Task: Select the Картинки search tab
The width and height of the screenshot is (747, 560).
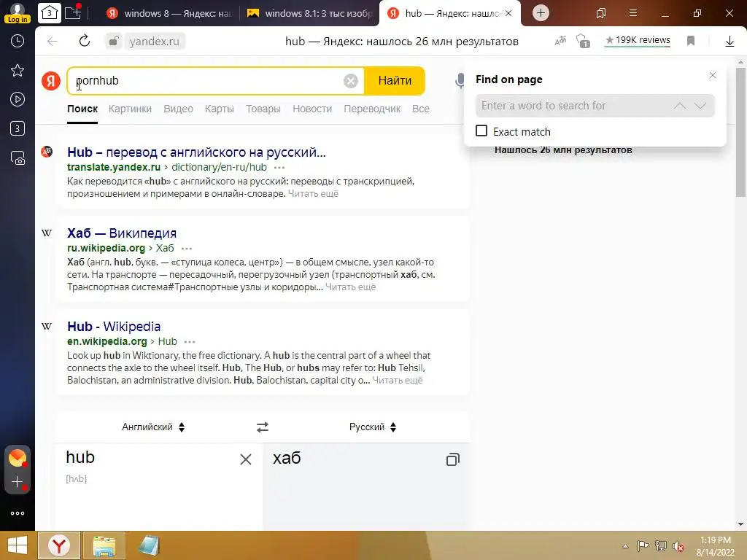Action: [x=130, y=109]
